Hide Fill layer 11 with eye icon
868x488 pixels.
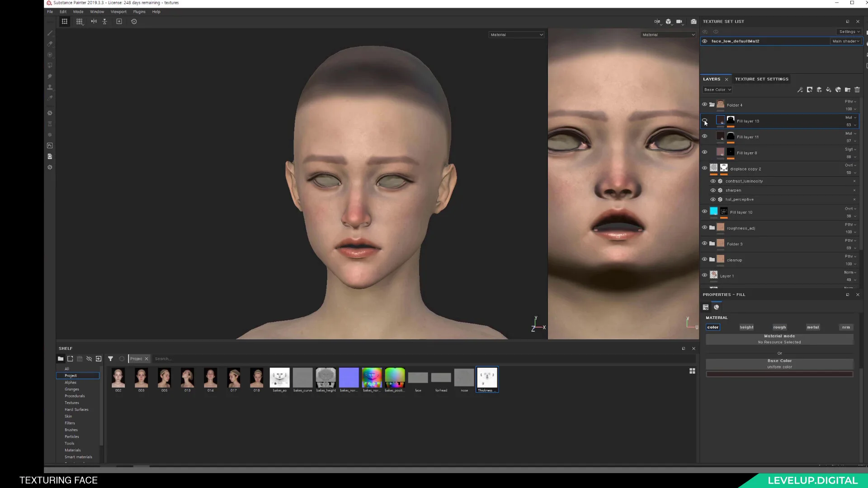point(704,136)
